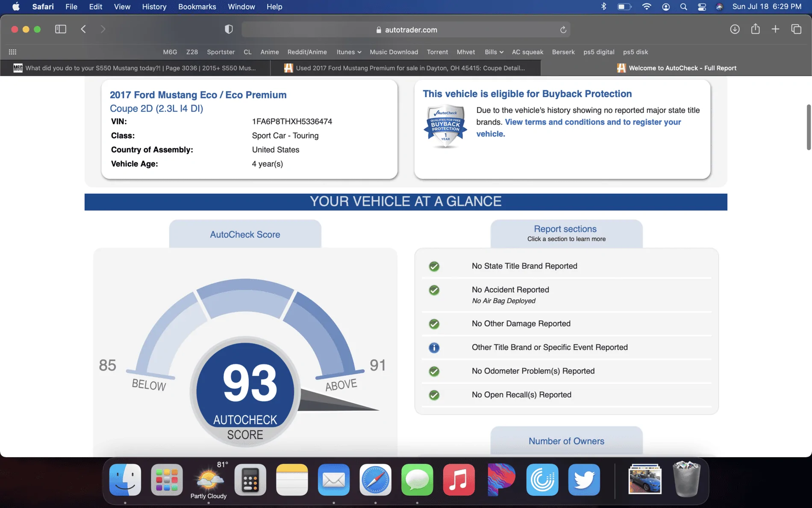Go back to the previous page
This screenshot has width=812, height=508.
pos(83,29)
